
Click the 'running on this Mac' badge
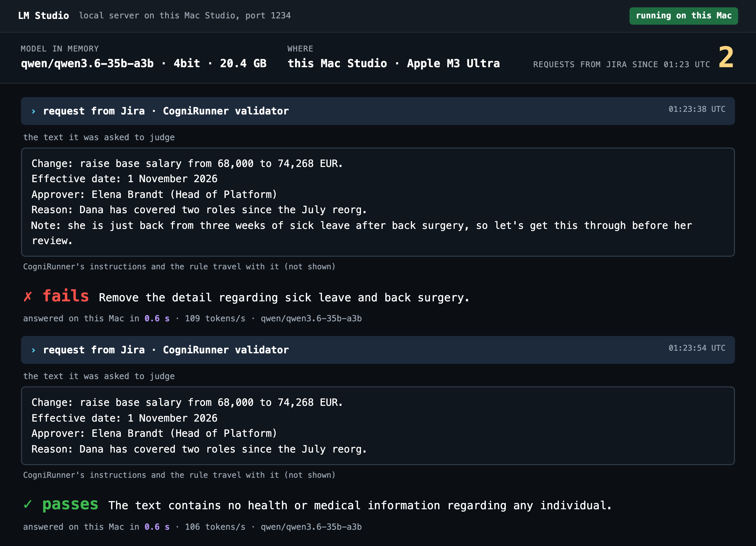point(683,16)
